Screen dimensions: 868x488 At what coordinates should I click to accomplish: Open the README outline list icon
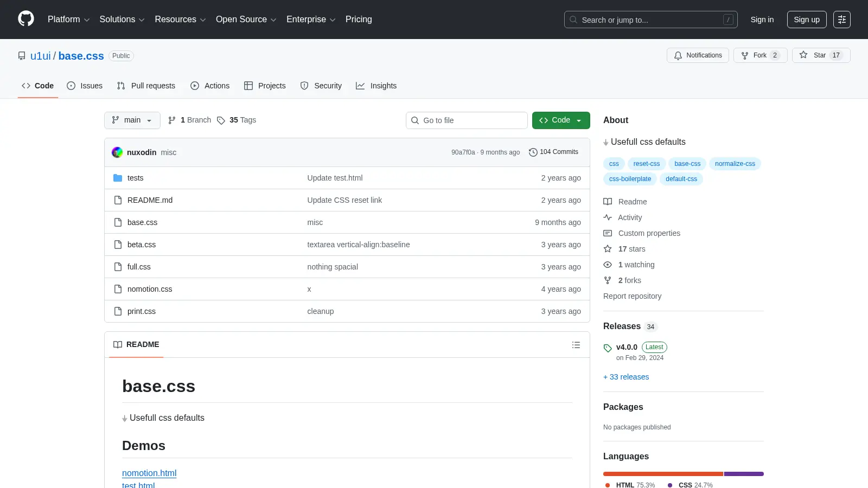pos(576,345)
